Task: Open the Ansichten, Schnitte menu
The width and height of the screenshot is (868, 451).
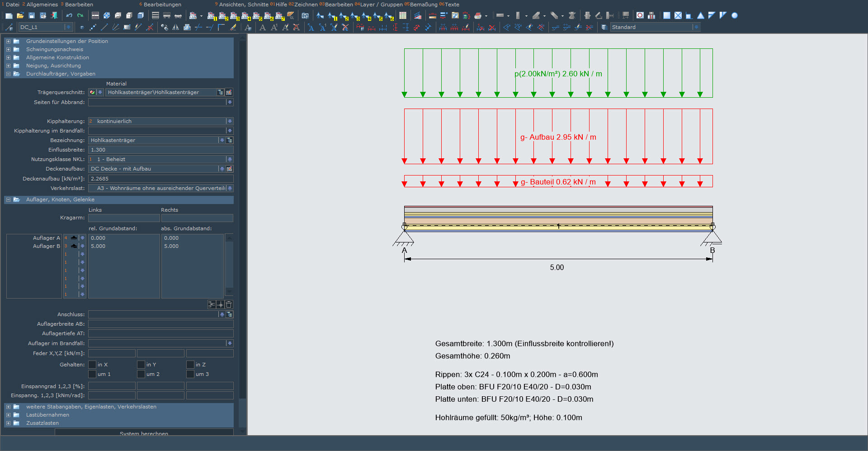Action: (244, 5)
